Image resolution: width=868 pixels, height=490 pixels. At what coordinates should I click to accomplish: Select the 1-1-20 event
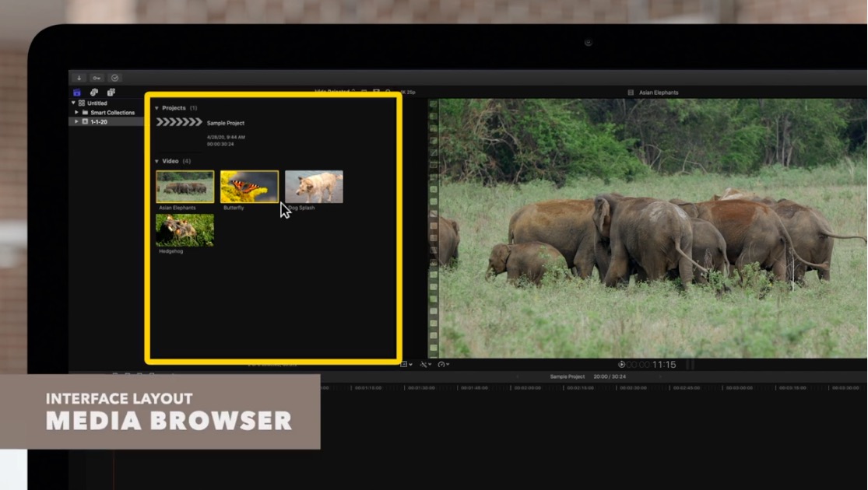(x=107, y=121)
